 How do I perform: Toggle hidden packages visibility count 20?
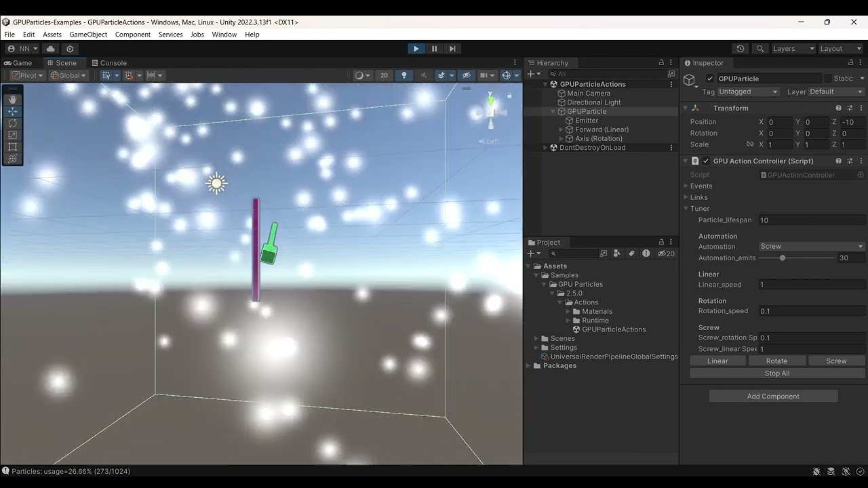(666, 253)
